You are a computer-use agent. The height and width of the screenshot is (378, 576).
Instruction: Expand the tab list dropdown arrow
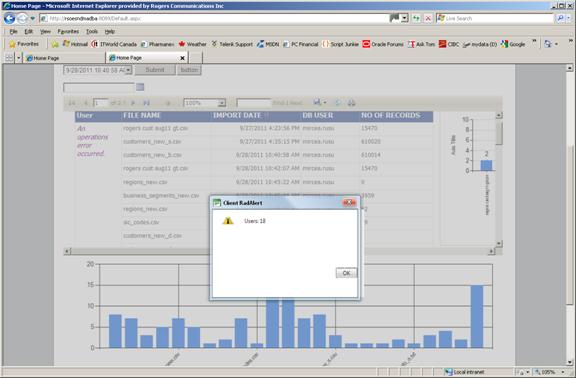coord(18,58)
